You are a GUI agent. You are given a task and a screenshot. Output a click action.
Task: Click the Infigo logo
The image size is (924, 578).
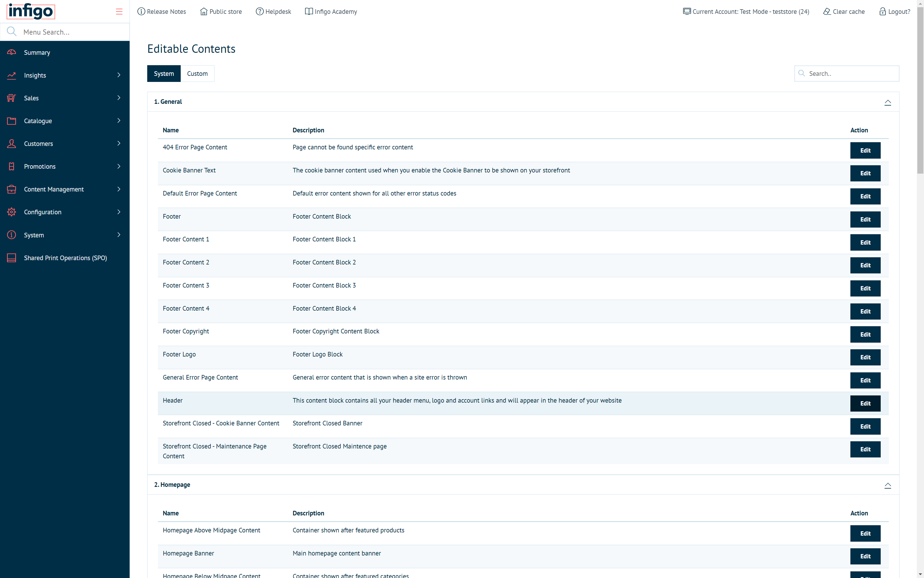click(31, 11)
